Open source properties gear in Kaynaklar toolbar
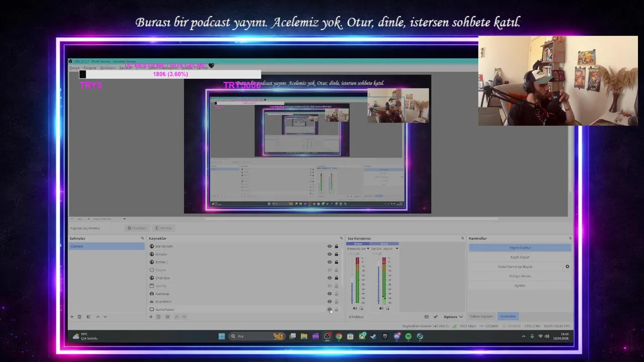Image resolution: width=644 pixels, height=362 pixels. tap(168, 317)
